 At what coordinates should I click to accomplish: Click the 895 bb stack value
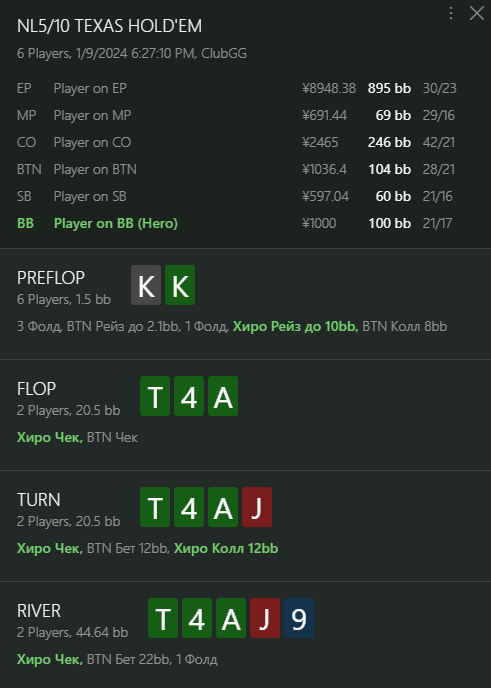tap(389, 88)
